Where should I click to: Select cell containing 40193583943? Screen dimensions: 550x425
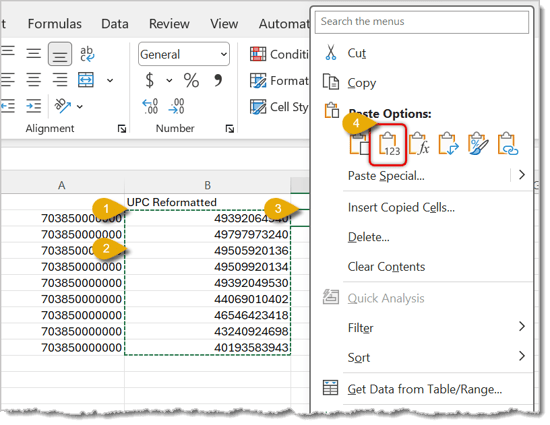coord(208,347)
